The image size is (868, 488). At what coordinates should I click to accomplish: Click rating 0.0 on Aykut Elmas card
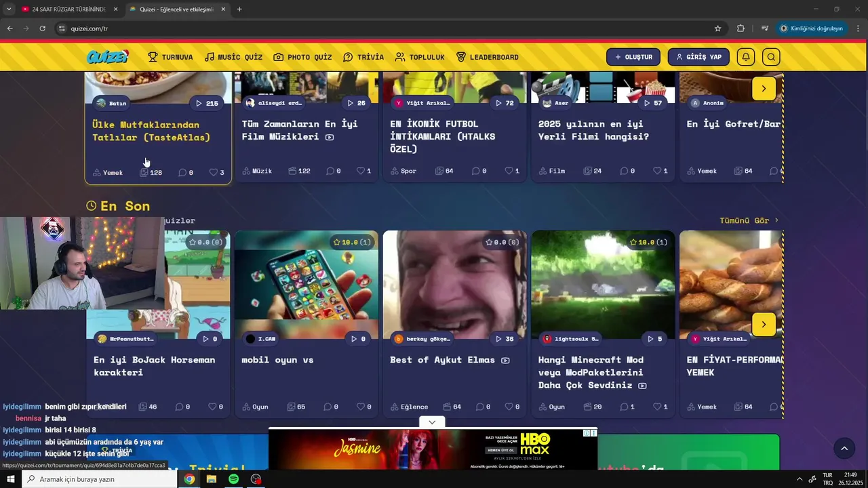[x=502, y=242]
